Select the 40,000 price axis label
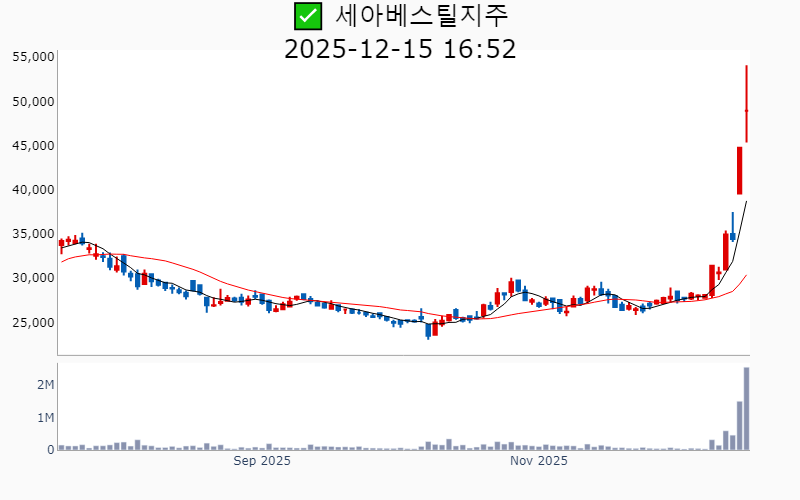This screenshot has width=800, height=500. click(32, 189)
